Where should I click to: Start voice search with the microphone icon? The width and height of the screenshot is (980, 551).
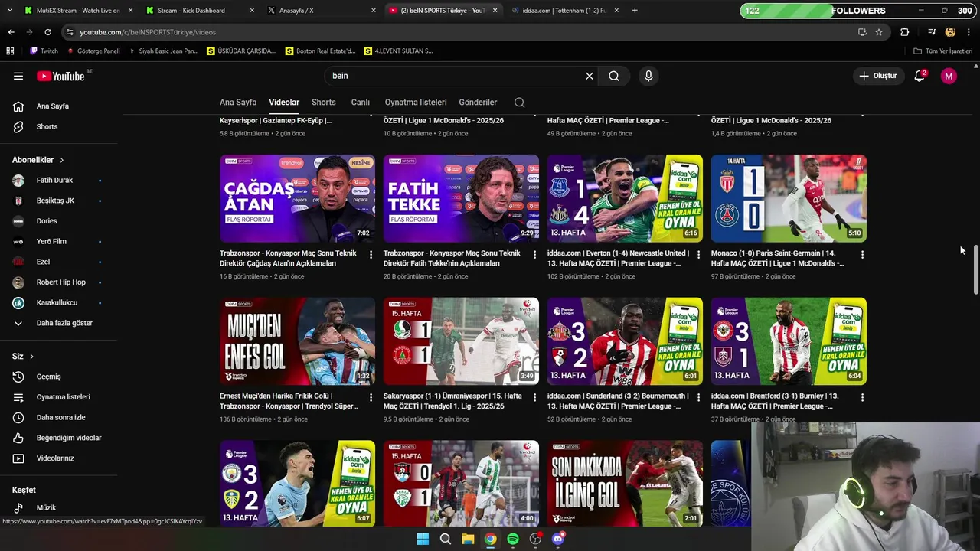tap(648, 76)
